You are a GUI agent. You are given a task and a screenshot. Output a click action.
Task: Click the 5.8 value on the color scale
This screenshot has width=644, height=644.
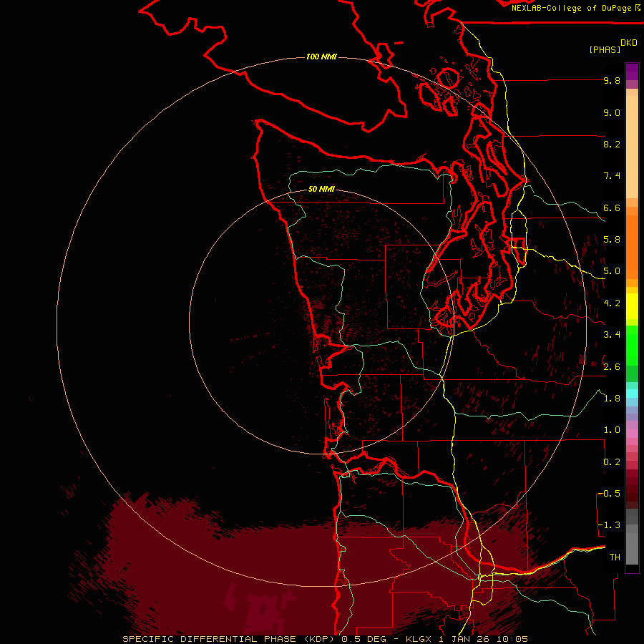pyautogui.click(x=612, y=240)
